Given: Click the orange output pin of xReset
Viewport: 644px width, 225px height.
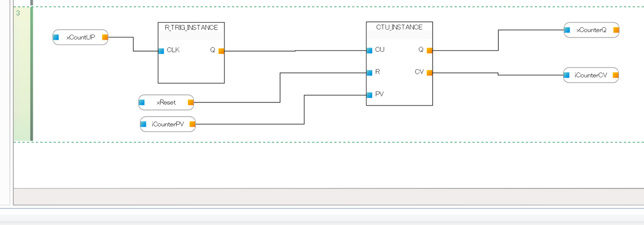Looking at the screenshot, I should [191, 102].
